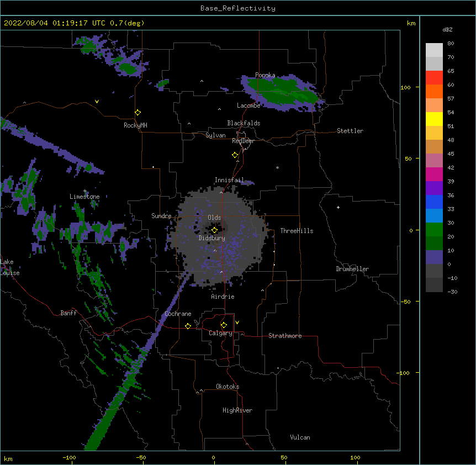Click the Stettler city label
Screen dimensions: 476x465
(350, 131)
